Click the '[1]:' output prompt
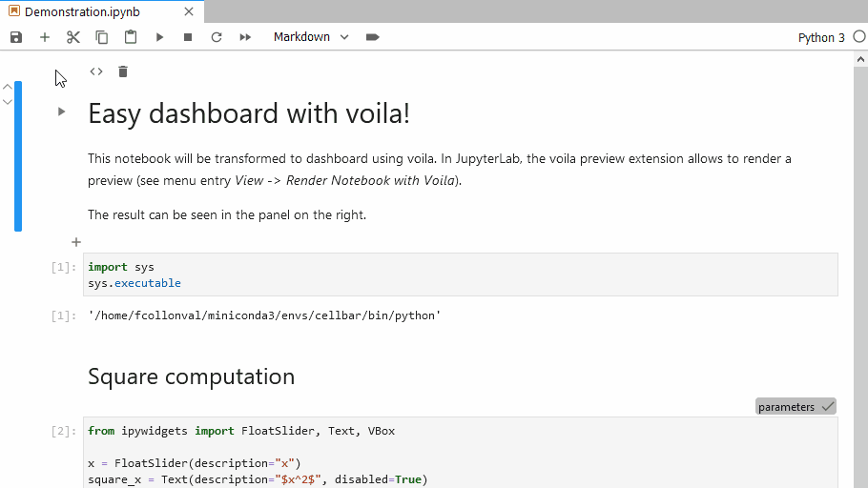The width and height of the screenshot is (868, 488). tap(64, 315)
